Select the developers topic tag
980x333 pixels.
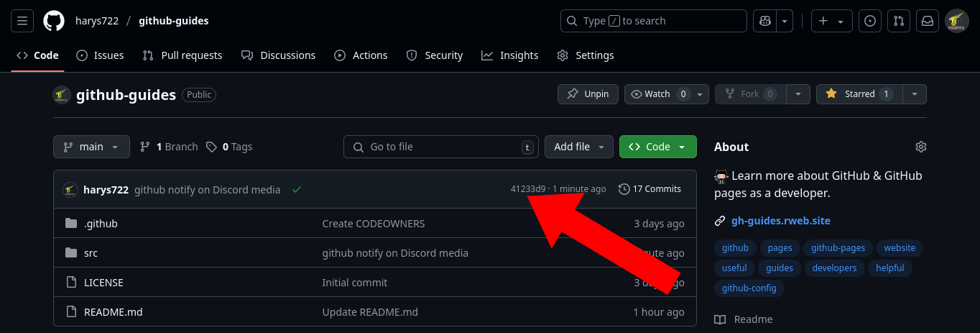tap(835, 268)
